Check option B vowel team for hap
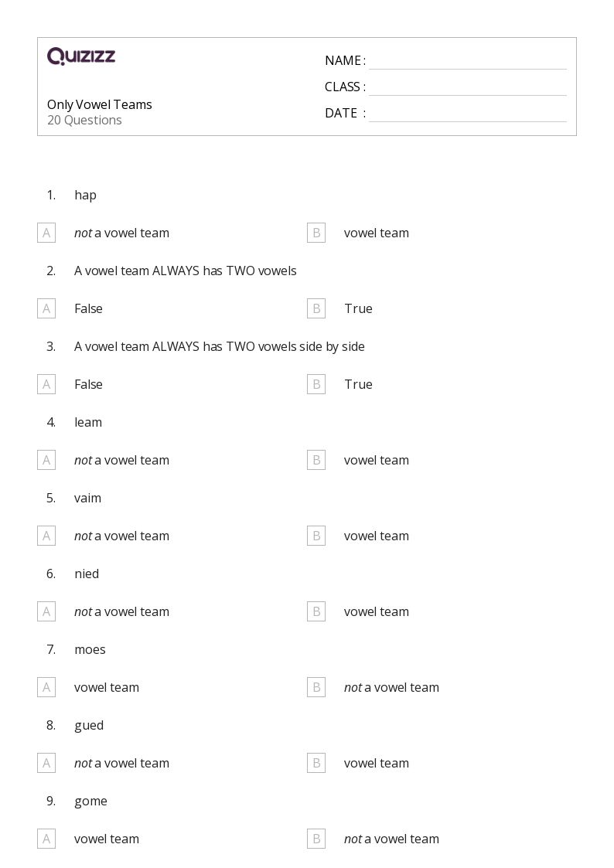The width and height of the screenshot is (614, 868). (316, 233)
